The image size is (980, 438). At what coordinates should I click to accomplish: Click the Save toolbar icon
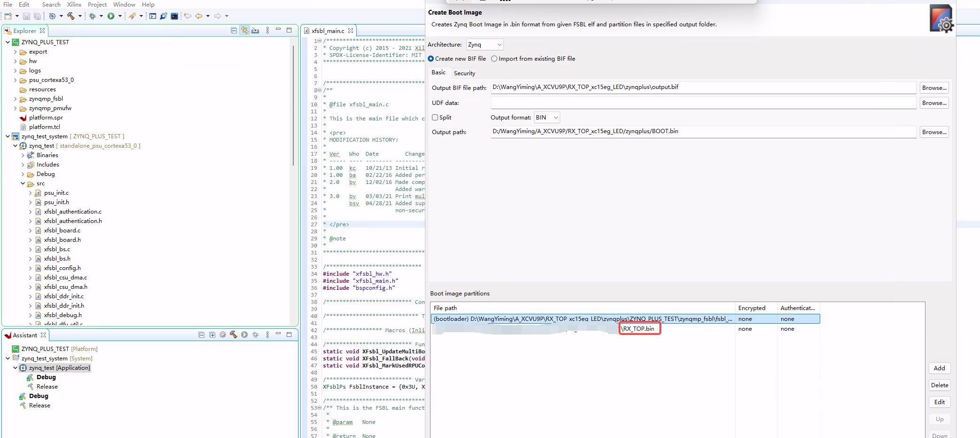26,16
